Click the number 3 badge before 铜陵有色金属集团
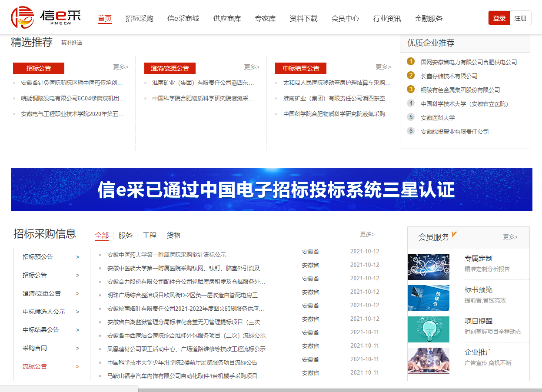The height and width of the screenshot is (392, 542). pos(410,89)
